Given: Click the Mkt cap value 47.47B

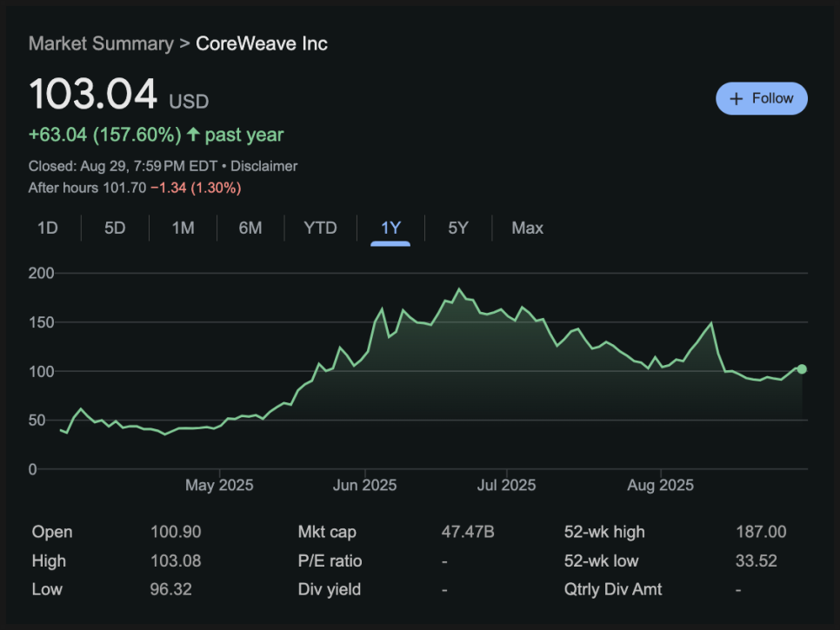Looking at the screenshot, I should [468, 532].
